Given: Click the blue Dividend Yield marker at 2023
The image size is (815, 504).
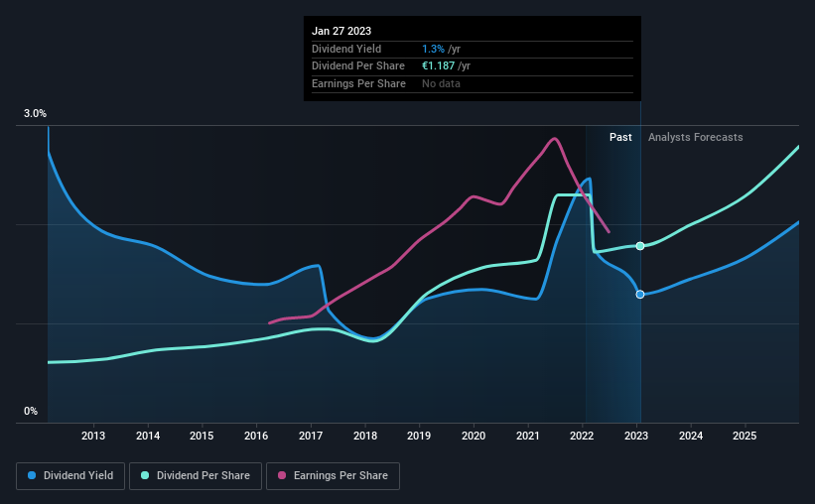Looking at the screenshot, I should pyautogui.click(x=640, y=294).
